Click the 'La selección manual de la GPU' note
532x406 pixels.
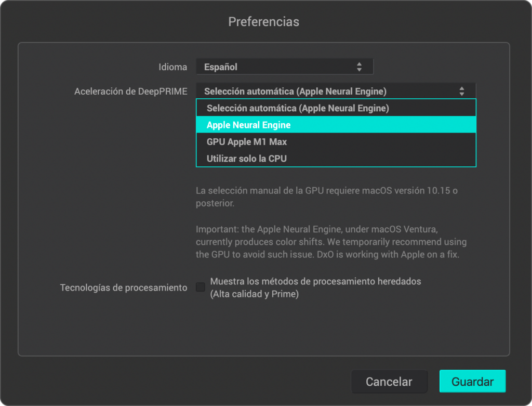[x=327, y=197]
